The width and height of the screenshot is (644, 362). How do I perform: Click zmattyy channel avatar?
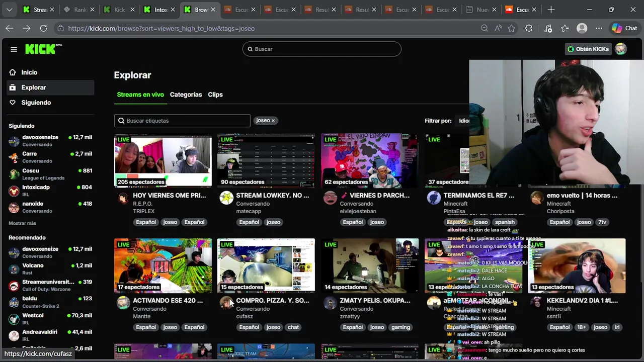(330, 303)
